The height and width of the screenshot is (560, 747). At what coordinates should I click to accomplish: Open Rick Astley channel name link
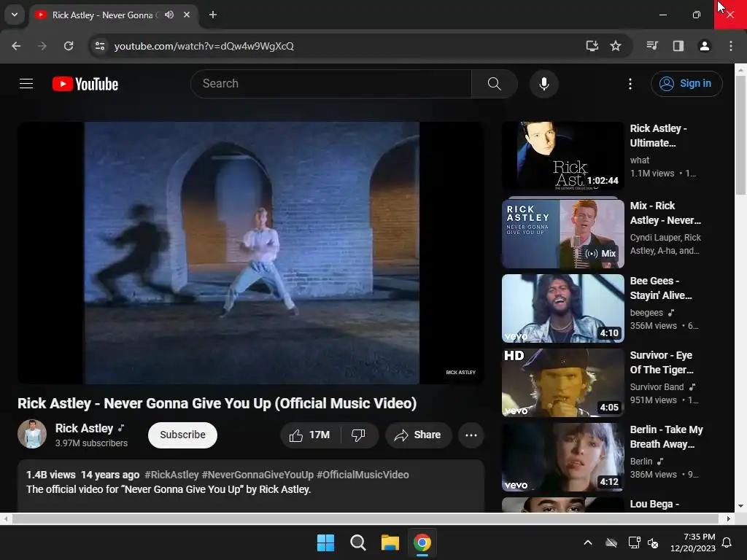pos(85,428)
